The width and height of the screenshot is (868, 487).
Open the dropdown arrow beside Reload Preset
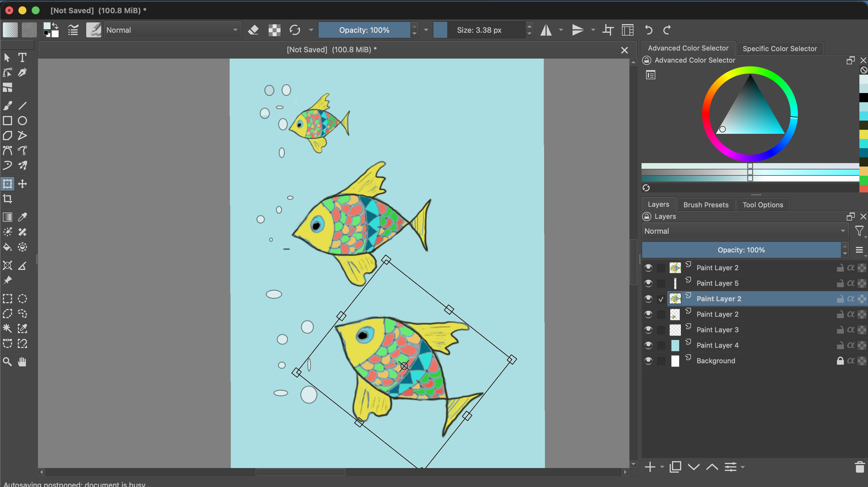click(x=311, y=30)
